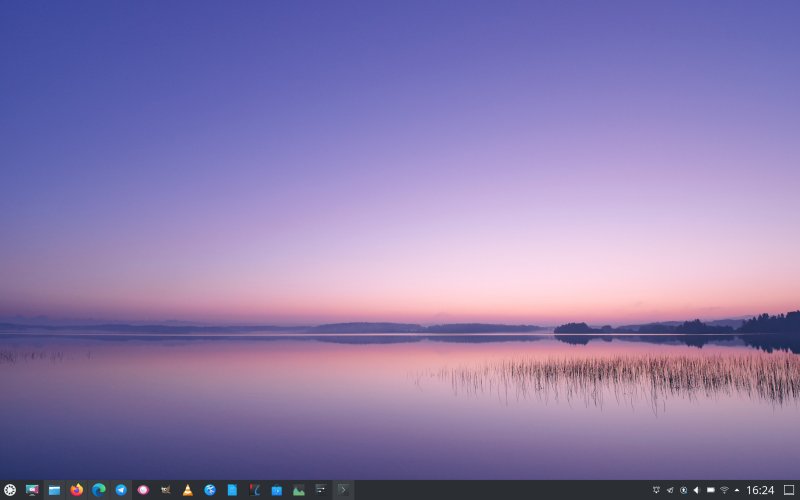Screen dimensions: 800x500
Task: Open the GIMP image editor
Action: (165, 490)
